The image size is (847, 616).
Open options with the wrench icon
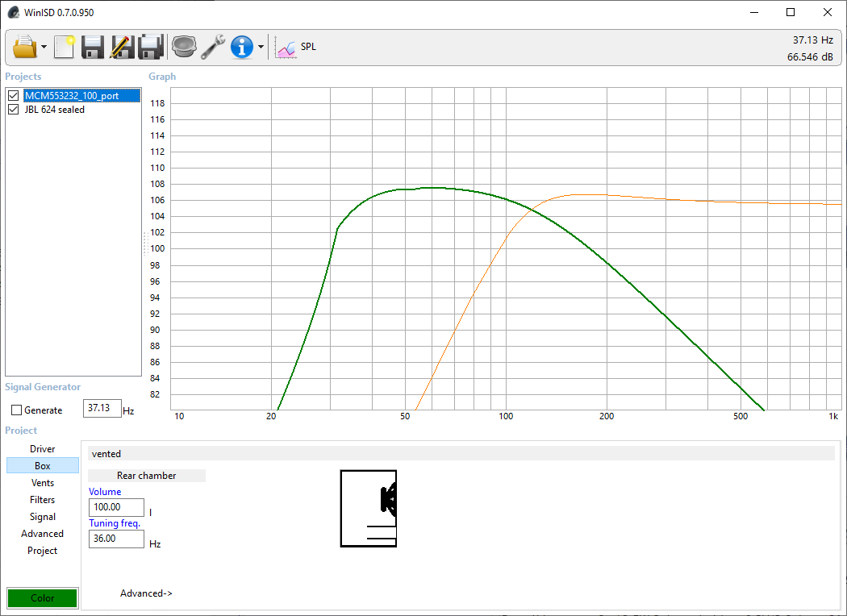click(213, 47)
